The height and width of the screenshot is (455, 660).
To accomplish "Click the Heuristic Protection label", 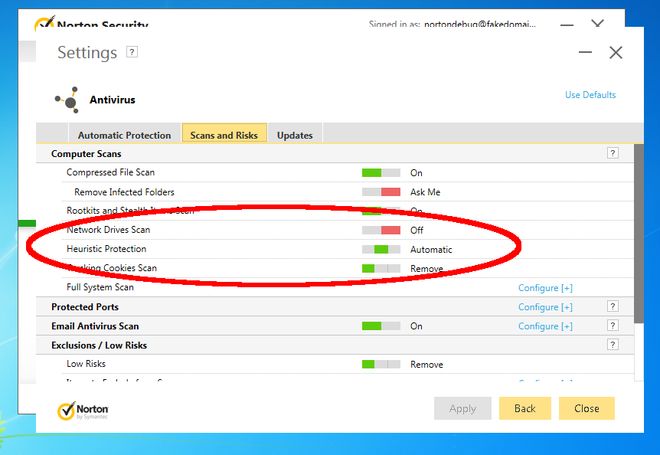I will pos(106,249).
